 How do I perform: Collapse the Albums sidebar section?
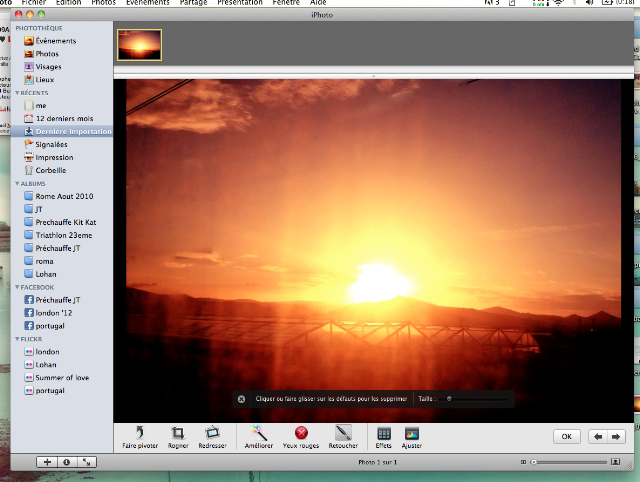pyautogui.click(x=17, y=184)
